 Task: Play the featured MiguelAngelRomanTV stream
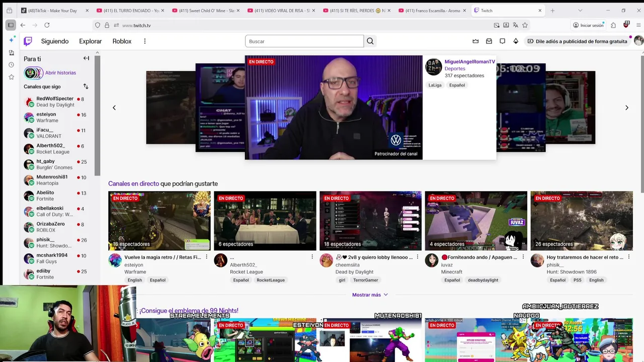[334, 108]
